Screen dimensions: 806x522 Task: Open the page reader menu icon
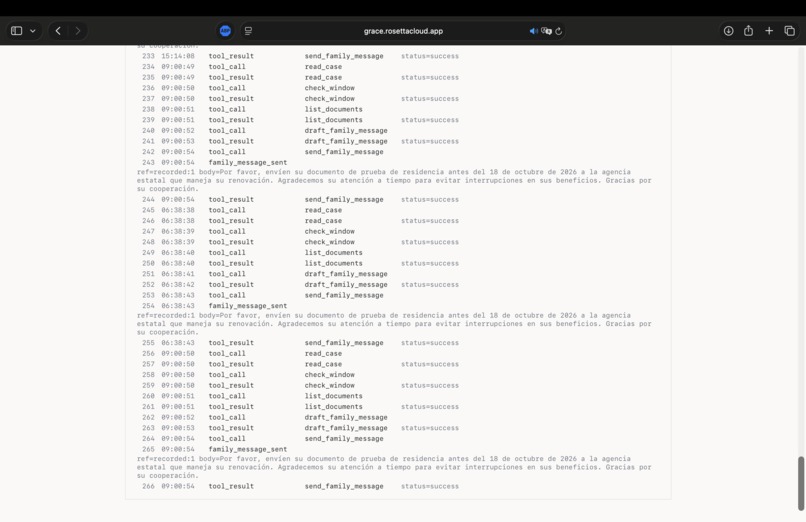tap(248, 31)
